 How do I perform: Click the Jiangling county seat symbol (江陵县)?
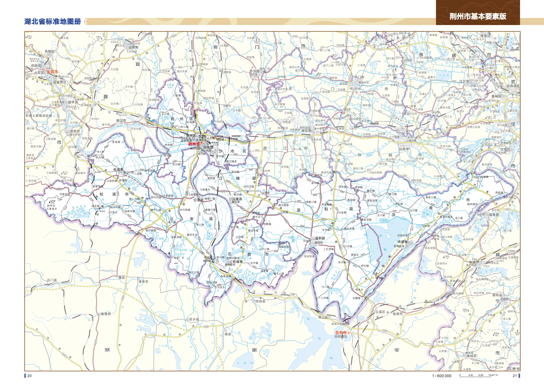[x=231, y=199]
